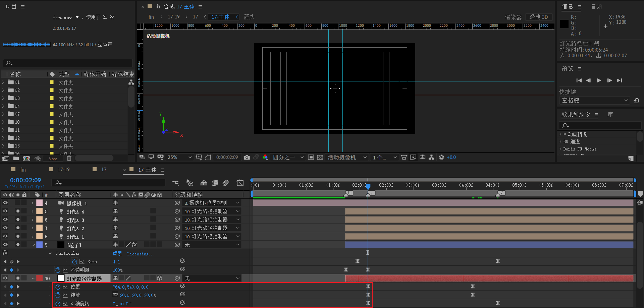Image resolution: width=644 pixels, height=308 pixels.
Task: Open the 四分之一 resolution dropdown
Action: click(x=288, y=157)
